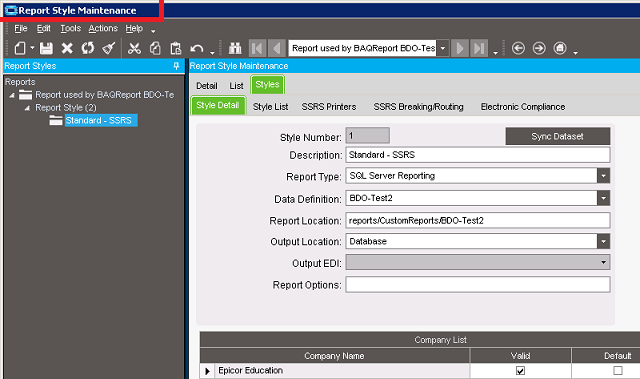
Task: Refresh the record with the circular arrows icon
Action: click(x=88, y=48)
